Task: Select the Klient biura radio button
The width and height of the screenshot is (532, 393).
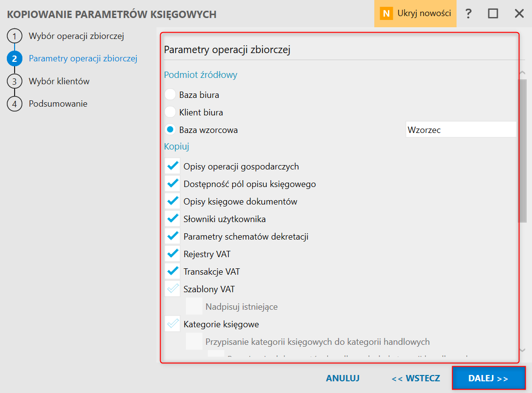Action: 170,112
